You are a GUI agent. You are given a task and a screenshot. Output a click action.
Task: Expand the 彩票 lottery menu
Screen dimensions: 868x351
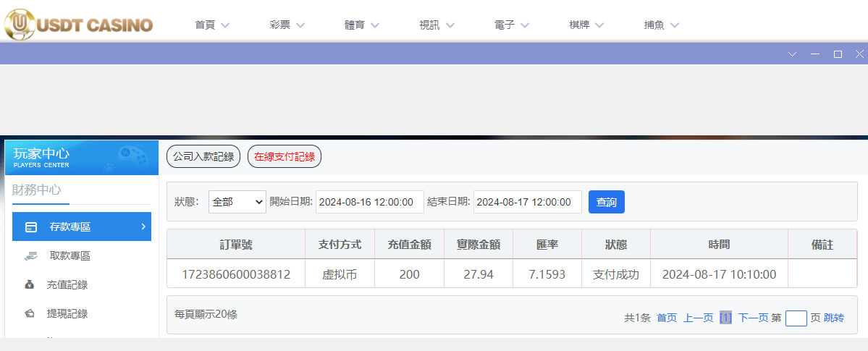click(287, 25)
